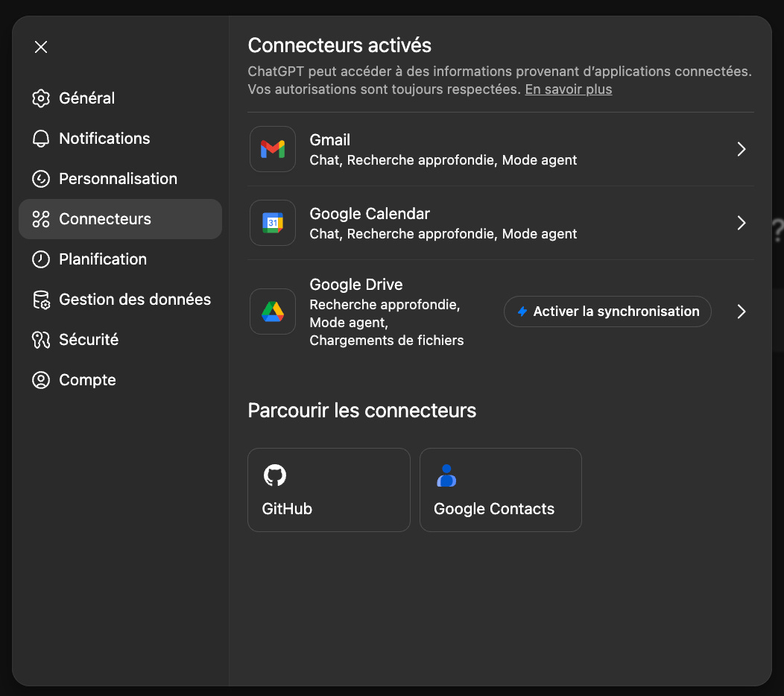Image resolution: width=784 pixels, height=696 pixels.
Task: Click the Compte profile icon
Action: coord(41,380)
